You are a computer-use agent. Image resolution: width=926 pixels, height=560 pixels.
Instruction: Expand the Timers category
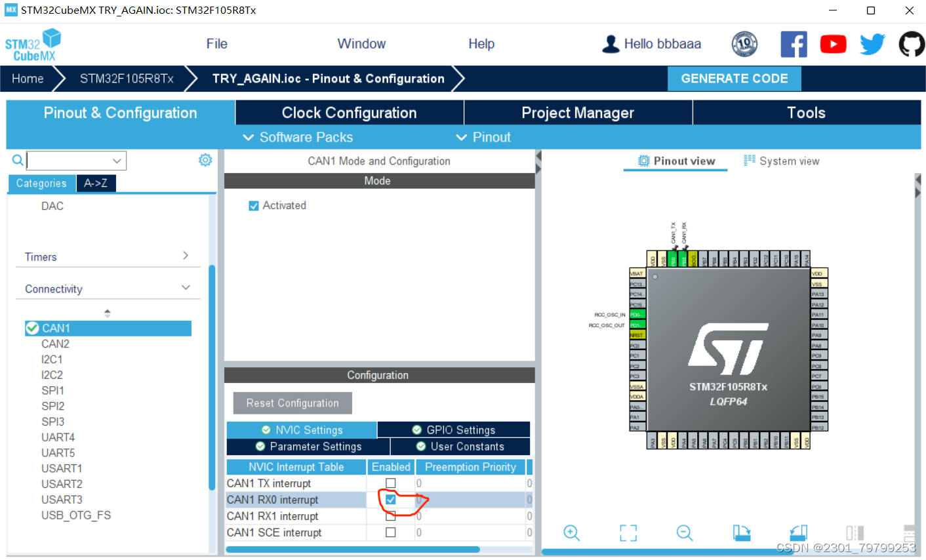[186, 256]
